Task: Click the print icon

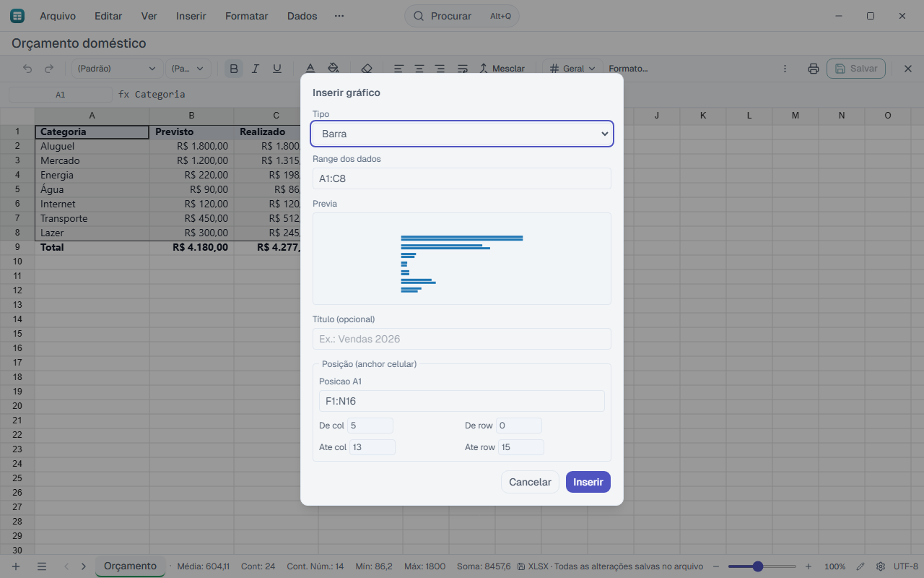Action: [x=814, y=69]
